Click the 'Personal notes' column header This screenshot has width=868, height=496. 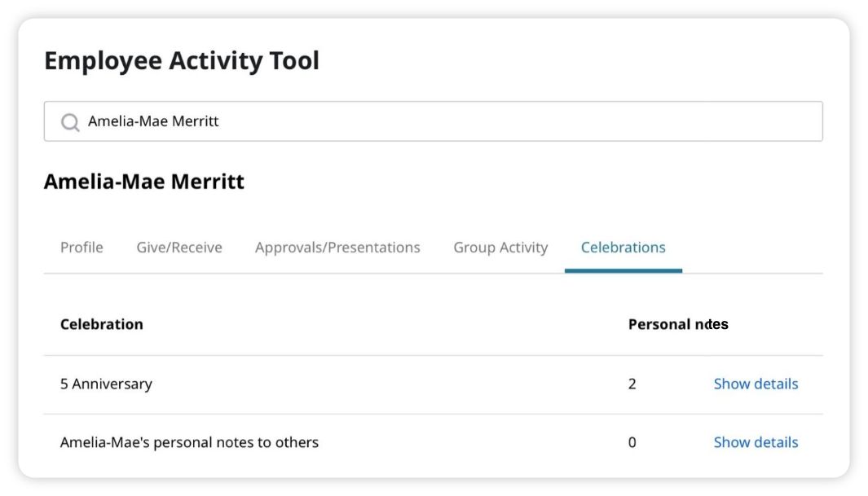(x=678, y=324)
